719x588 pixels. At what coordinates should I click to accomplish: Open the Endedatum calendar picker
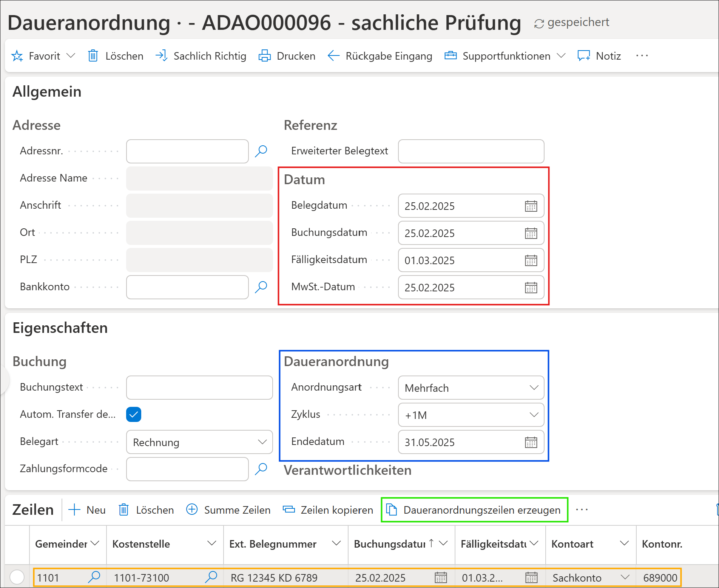531,442
